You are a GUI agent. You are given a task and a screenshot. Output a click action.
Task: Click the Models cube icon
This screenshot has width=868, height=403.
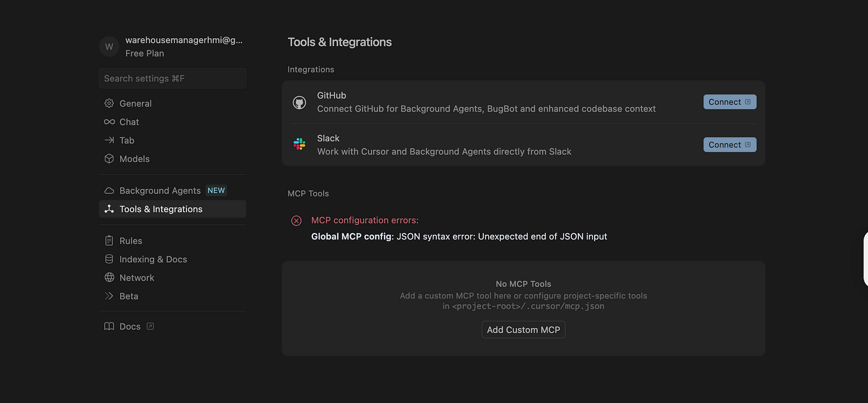click(x=109, y=159)
